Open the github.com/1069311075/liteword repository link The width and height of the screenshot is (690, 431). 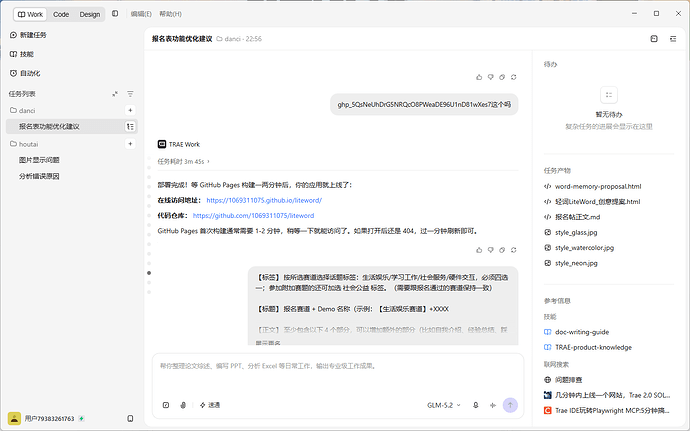pos(253,216)
